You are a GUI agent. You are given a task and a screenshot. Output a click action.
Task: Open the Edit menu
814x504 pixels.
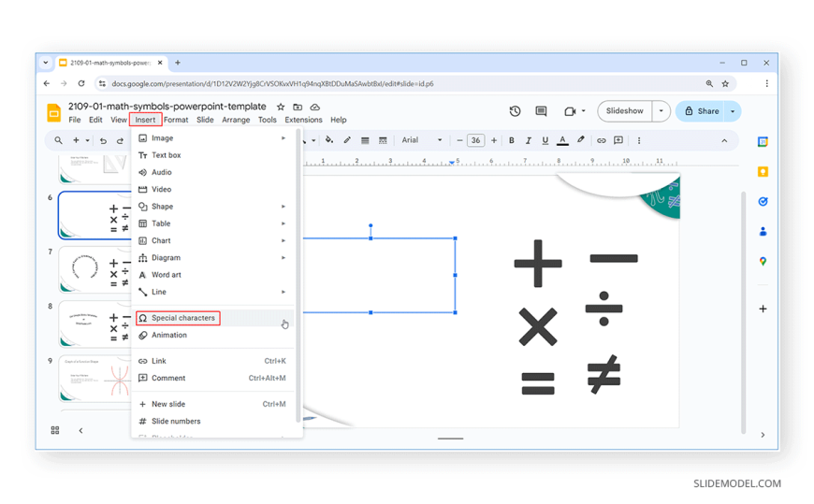[x=95, y=120]
